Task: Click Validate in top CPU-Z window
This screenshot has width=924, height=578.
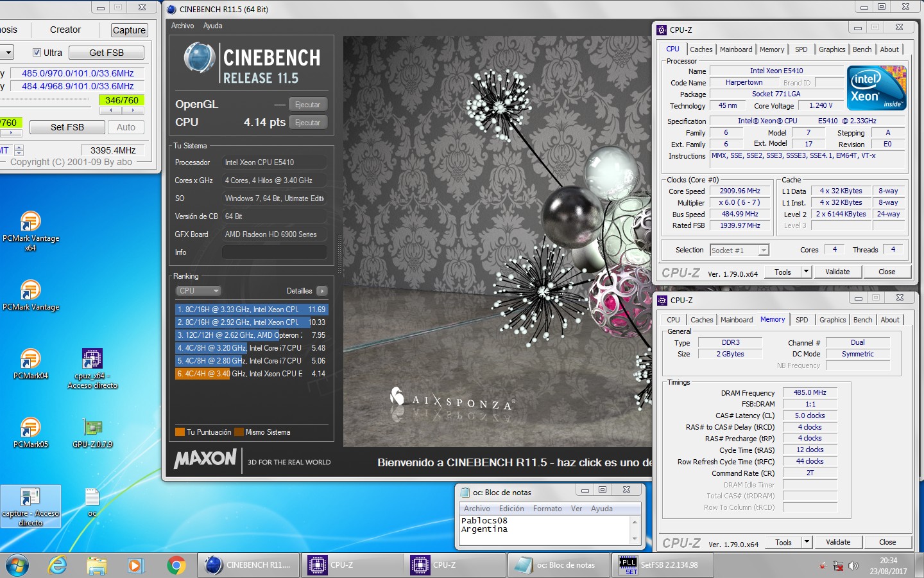Action: (x=837, y=272)
